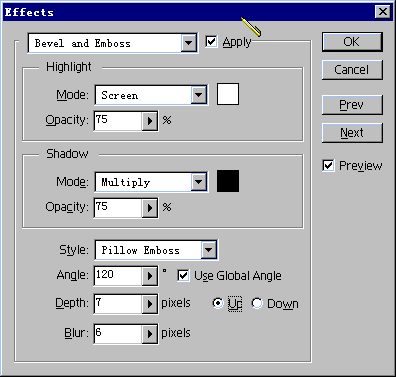Viewport: 396px width, 377px height.
Task: Click the Cancel button
Action: click(352, 70)
